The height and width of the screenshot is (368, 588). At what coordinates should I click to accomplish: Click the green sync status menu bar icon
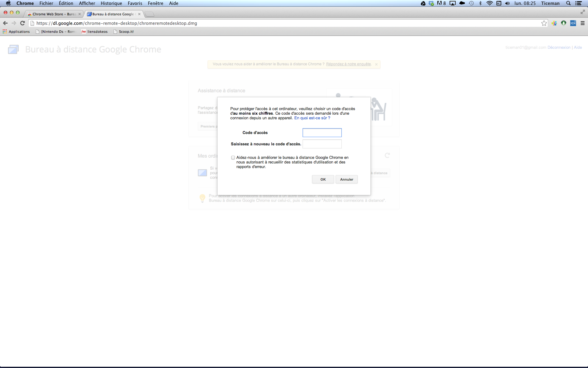pyautogui.click(x=431, y=3)
